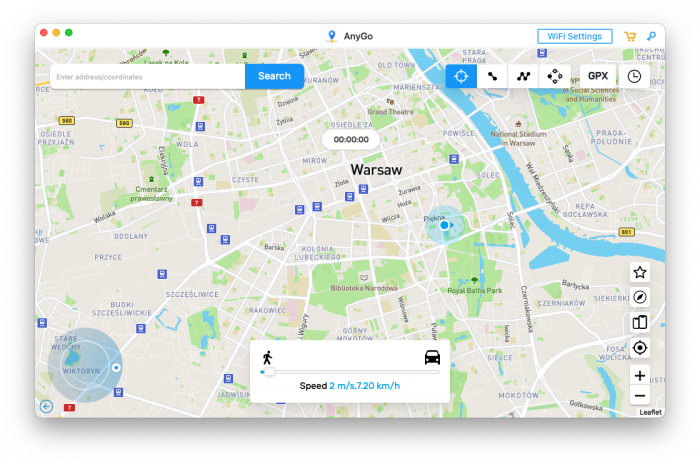Click the Royal Baths Park label
Screen dimensions: 700x464
(475, 290)
